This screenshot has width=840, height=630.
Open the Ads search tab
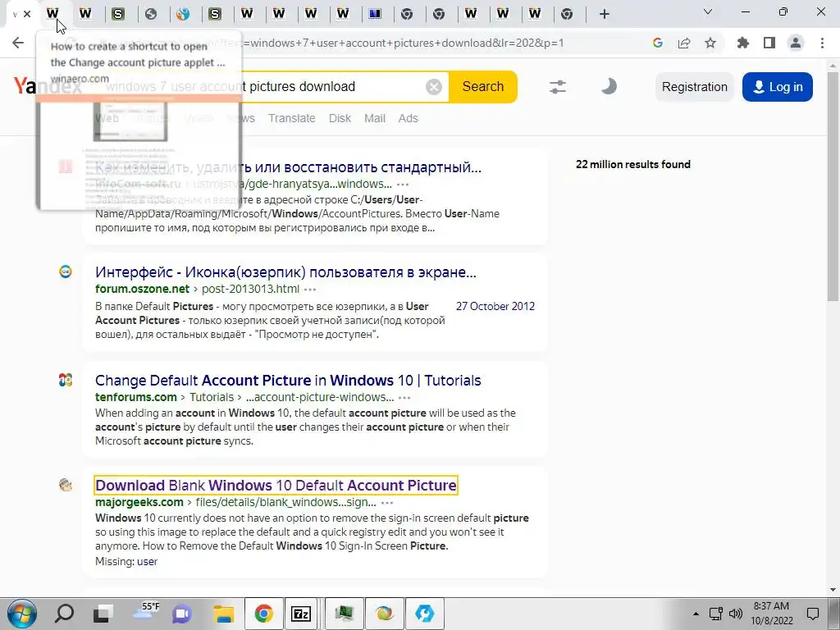(408, 118)
